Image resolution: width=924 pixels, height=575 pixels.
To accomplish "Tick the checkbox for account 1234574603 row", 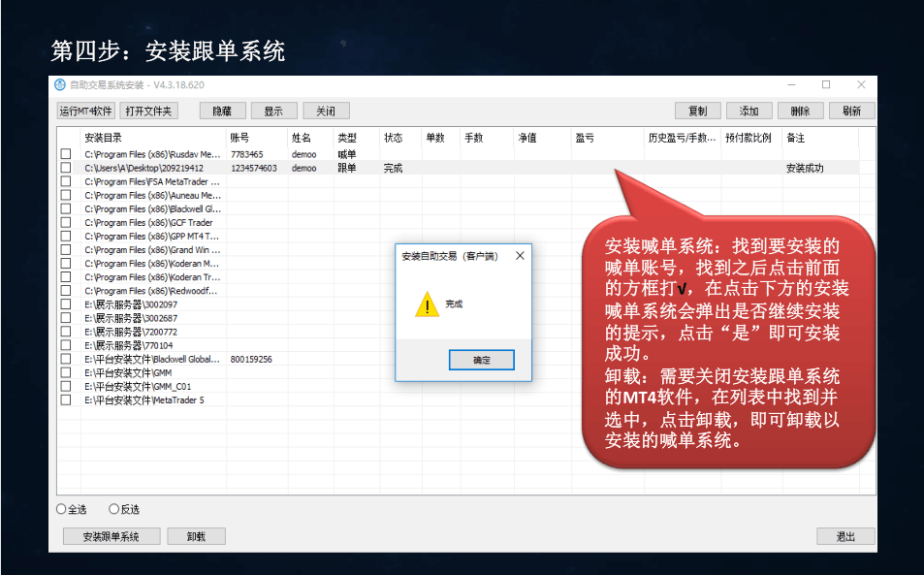I will coord(66,168).
